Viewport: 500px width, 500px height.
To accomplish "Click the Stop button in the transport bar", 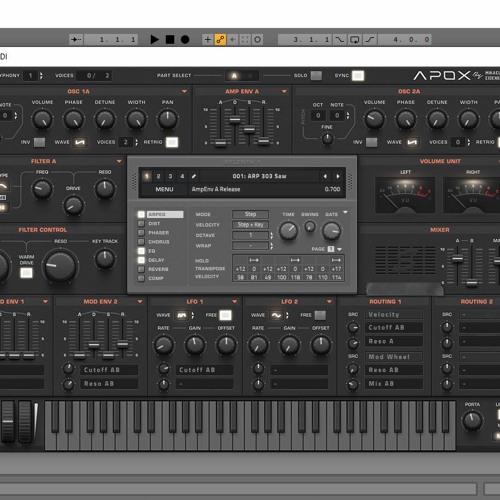I will click(x=170, y=39).
